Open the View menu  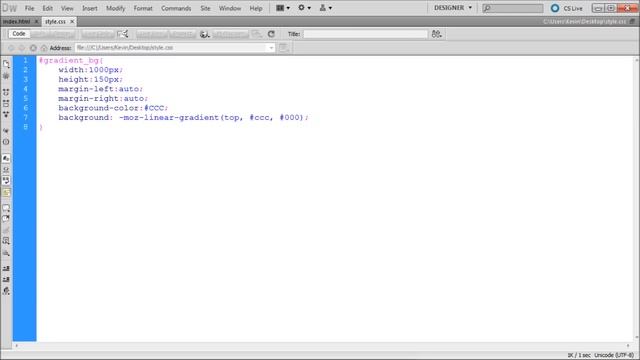point(67,8)
